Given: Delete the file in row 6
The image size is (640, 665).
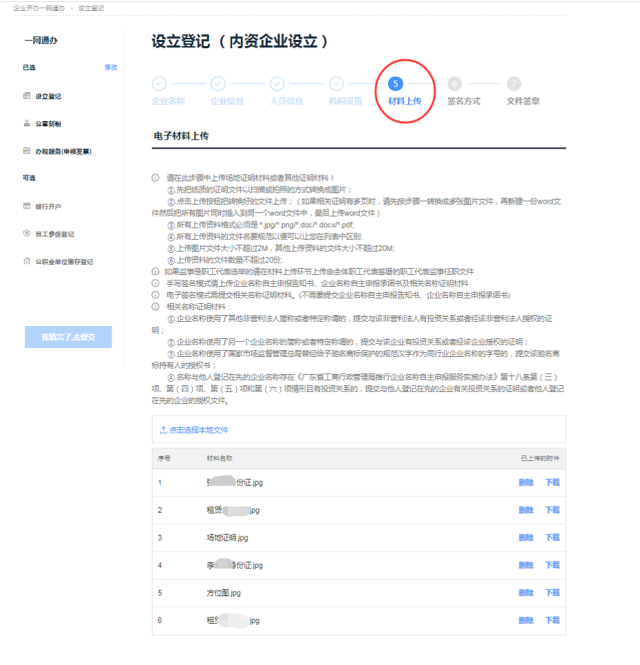Looking at the screenshot, I should point(526,620).
